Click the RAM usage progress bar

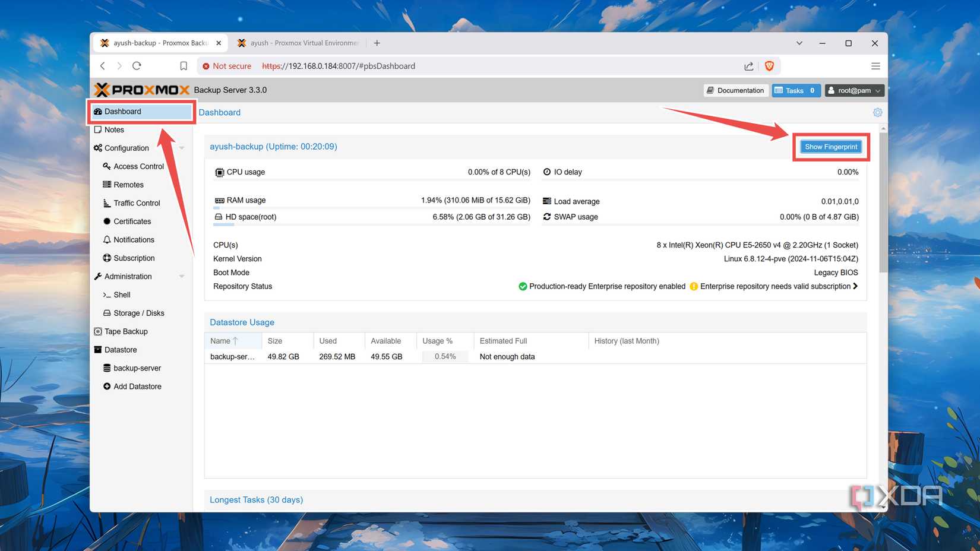click(x=372, y=208)
